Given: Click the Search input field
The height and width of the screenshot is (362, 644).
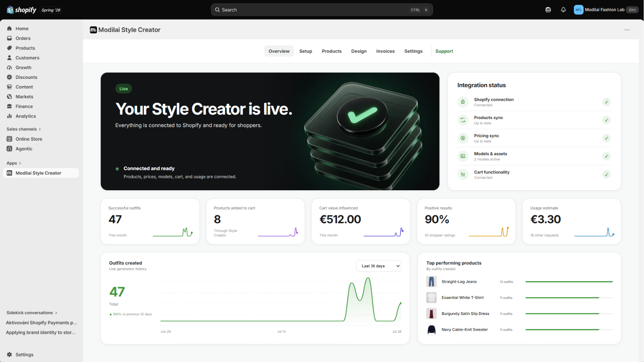Looking at the screenshot, I should 322,10.
